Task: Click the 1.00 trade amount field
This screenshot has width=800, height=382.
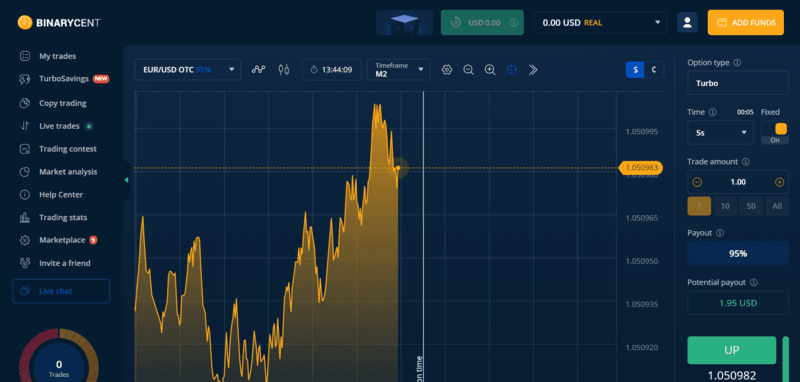Action: coord(738,182)
